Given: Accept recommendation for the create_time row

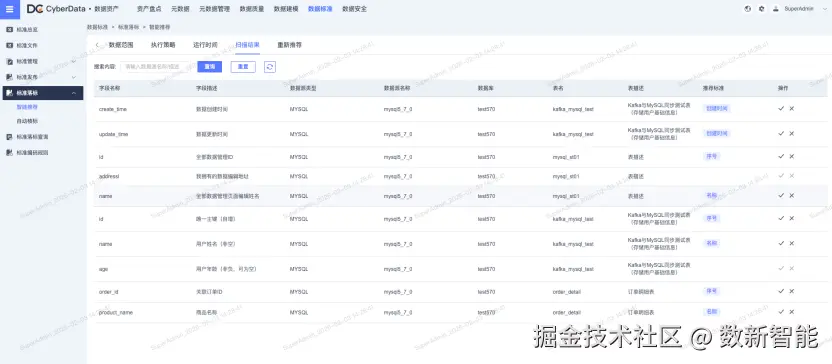Looking at the screenshot, I should [781, 108].
